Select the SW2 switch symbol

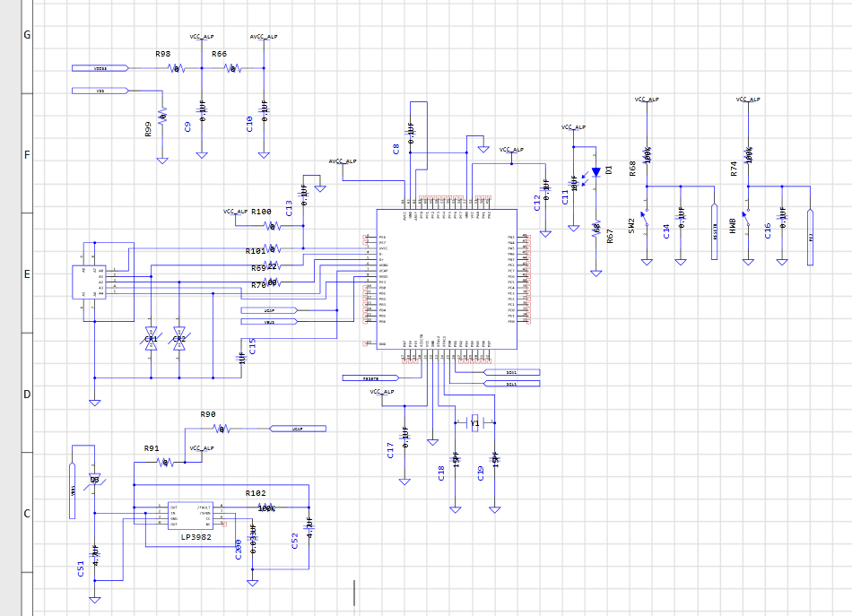click(x=645, y=217)
